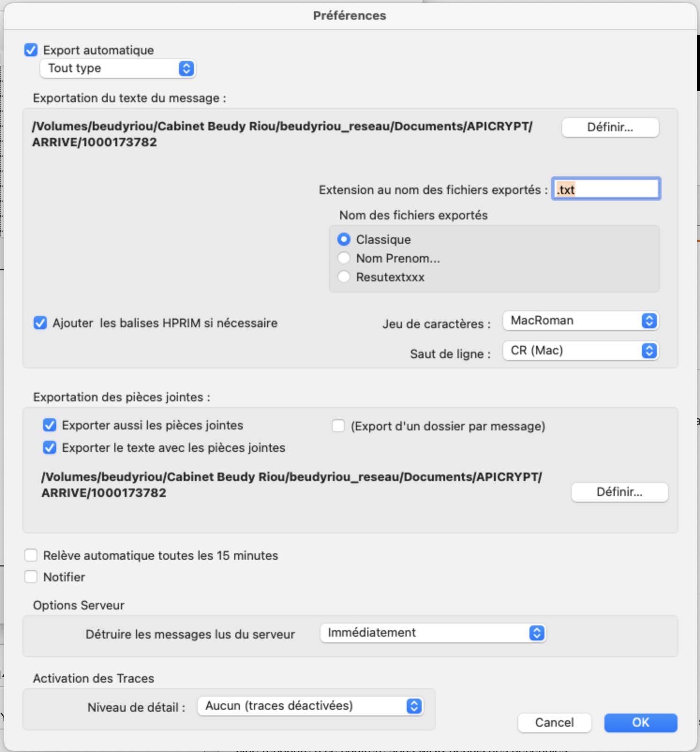This screenshot has width=700, height=752.
Task: Click Définir for message text export path
Action: pyautogui.click(x=610, y=127)
